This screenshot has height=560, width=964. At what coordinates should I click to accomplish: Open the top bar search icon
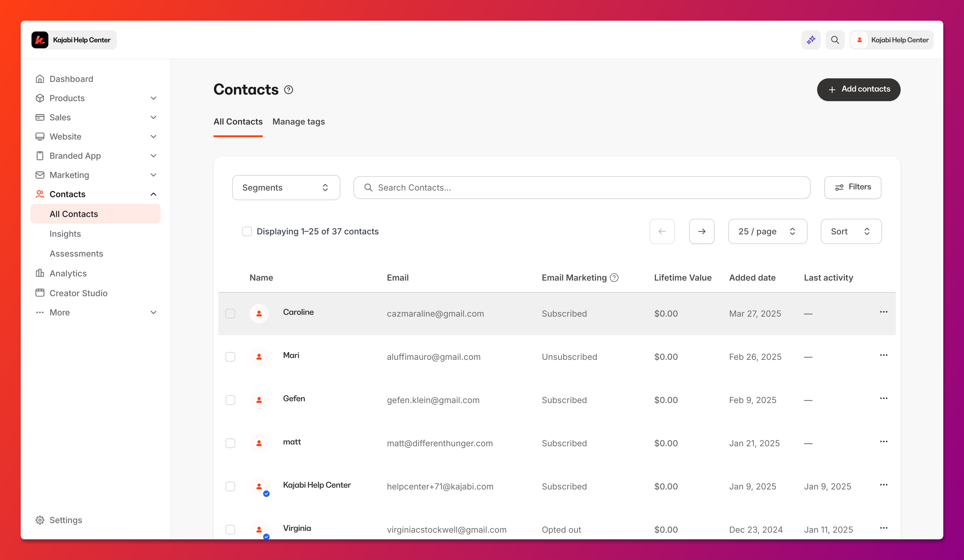pos(835,40)
